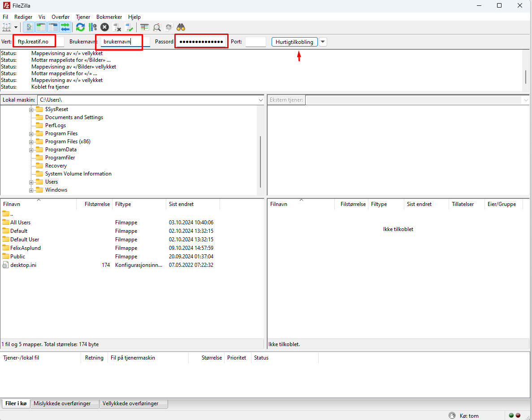Toggle remote directory tree view
532x420 pixels.
pos(53,27)
